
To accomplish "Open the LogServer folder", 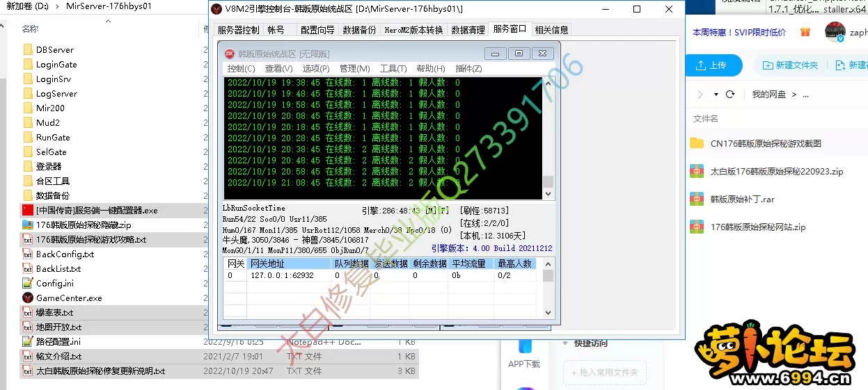I will pos(56,94).
